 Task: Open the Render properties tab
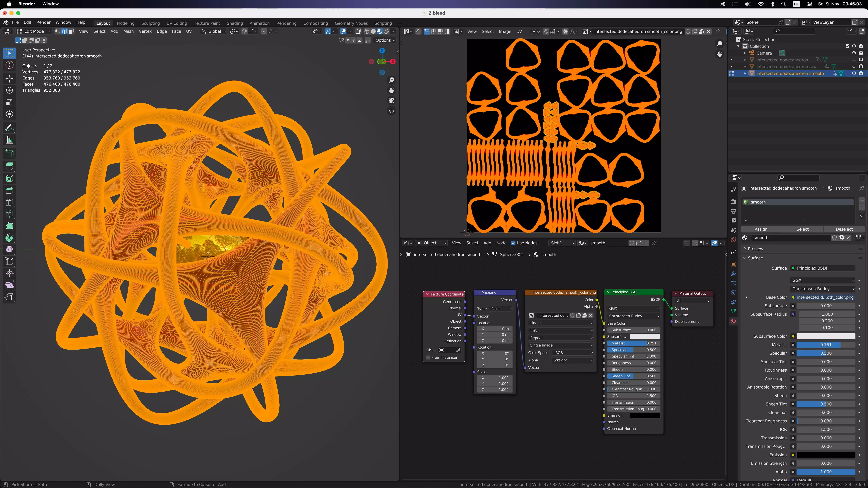pos(733,201)
